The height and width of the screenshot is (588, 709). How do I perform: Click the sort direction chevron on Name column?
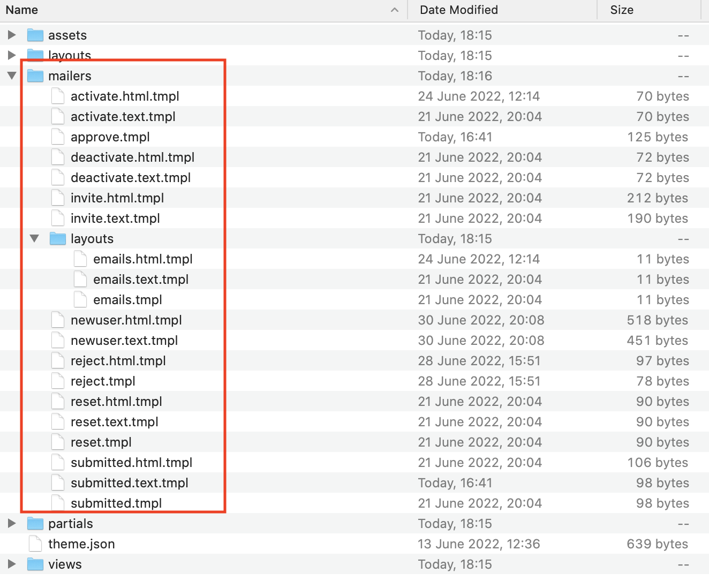(x=395, y=10)
